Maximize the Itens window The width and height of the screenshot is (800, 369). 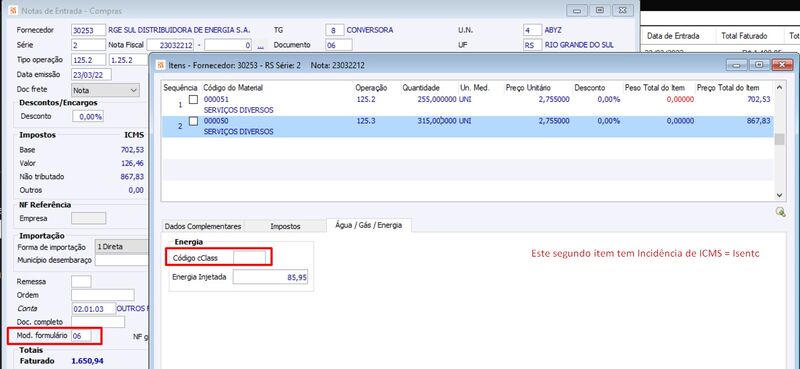pos(759,65)
